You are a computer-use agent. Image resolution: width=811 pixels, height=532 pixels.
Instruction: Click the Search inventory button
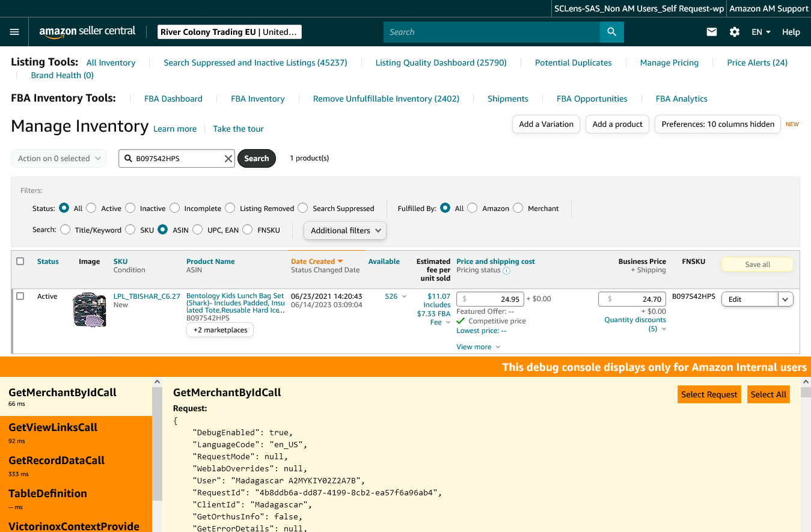point(257,159)
